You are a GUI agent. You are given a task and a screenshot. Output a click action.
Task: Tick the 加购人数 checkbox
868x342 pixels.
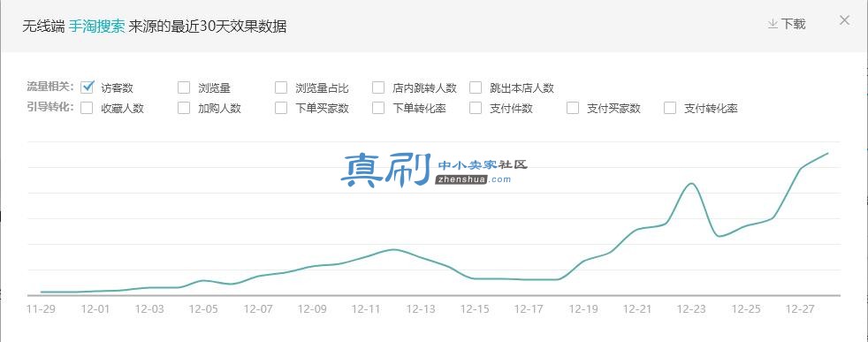[x=184, y=108]
